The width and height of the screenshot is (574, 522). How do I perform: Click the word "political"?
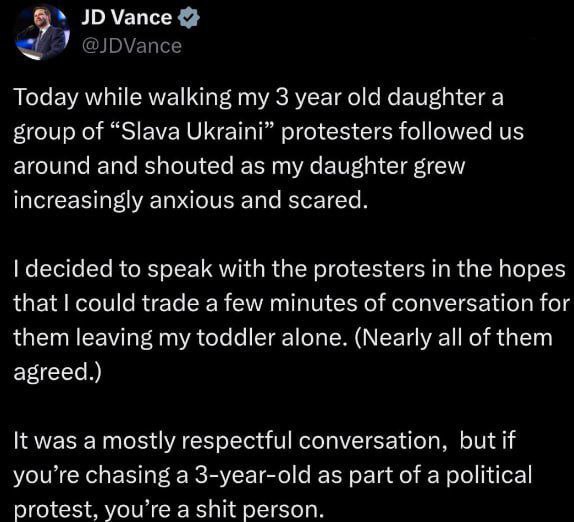(x=488, y=475)
